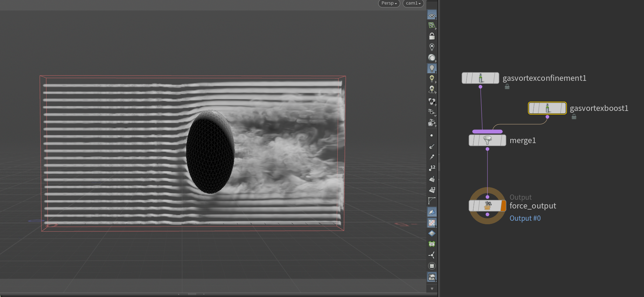Toggle the reference plane grid icon
Viewport: 644px width, 297px height.
tap(432, 15)
